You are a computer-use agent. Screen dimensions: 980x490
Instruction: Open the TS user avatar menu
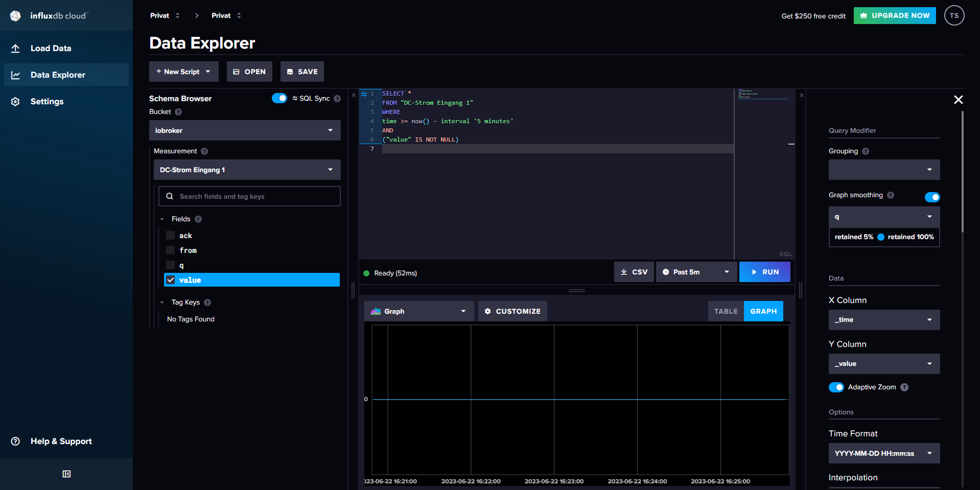tap(954, 15)
